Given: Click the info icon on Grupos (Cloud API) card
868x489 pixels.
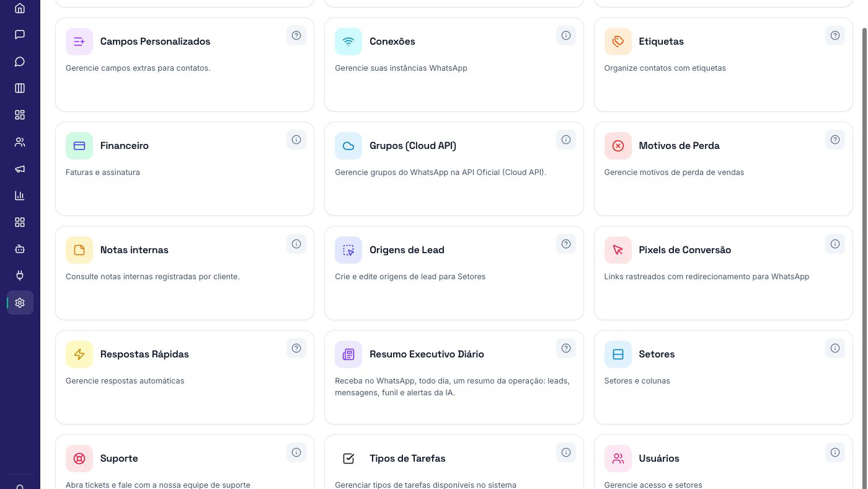Looking at the screenshot, I should 566,140.
